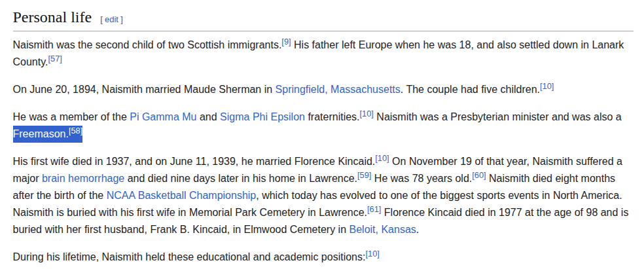The width and height of the screenshot is (644, 269).
Task: Click citation 61 after Memorial Park Cemetery sentence
Action: (x=374, y=209)
